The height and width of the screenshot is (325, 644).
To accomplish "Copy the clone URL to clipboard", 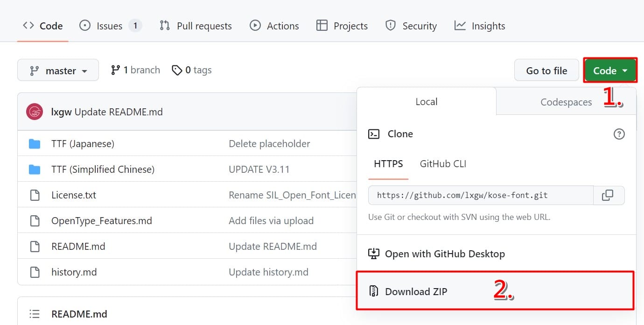I will [608, 195].
